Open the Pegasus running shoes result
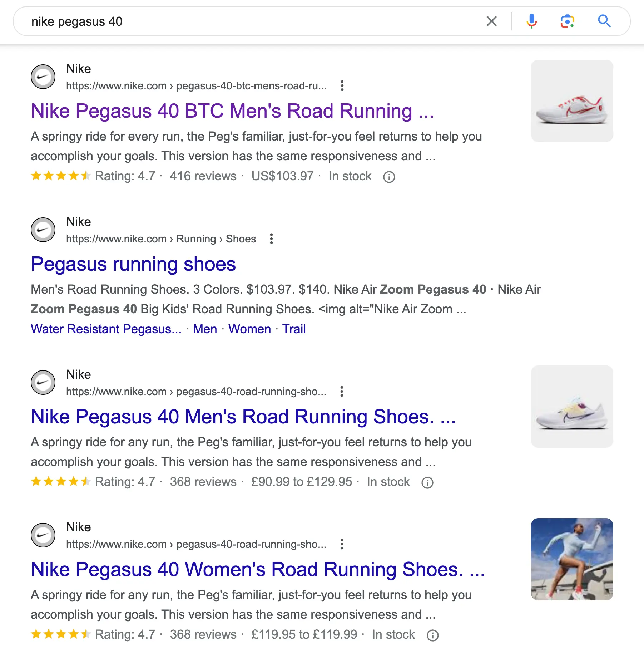 [133, 264]
